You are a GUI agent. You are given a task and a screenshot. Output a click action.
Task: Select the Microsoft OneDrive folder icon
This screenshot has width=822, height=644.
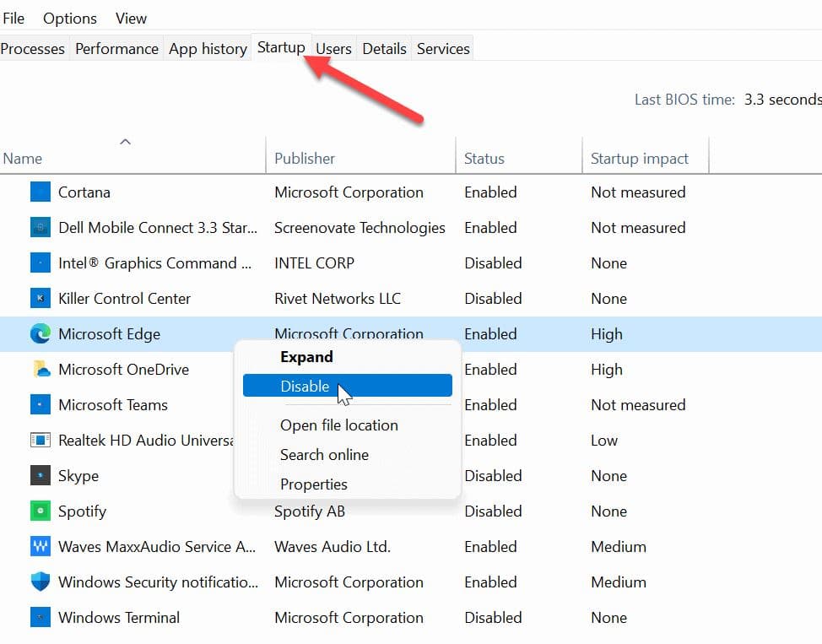point(40,370)
